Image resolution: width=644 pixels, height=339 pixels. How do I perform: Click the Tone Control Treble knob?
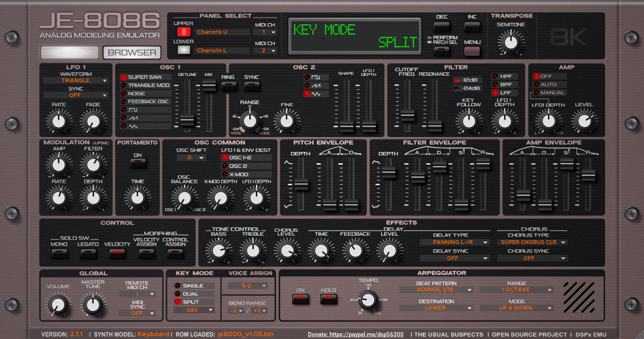[x=253, y=251]
